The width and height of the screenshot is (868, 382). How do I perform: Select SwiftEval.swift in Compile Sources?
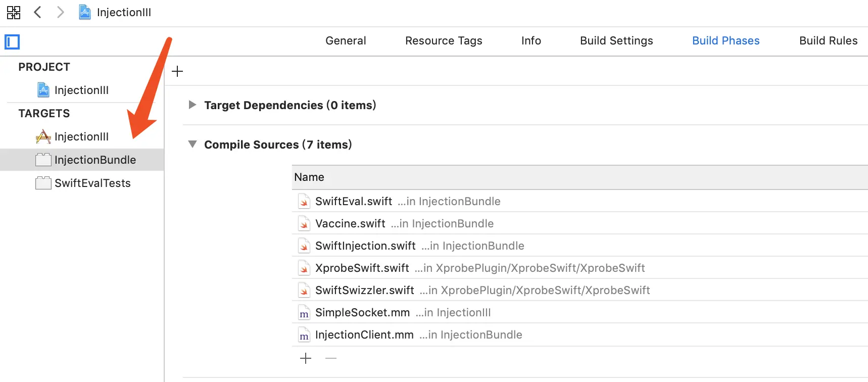[x=354, y=202]
